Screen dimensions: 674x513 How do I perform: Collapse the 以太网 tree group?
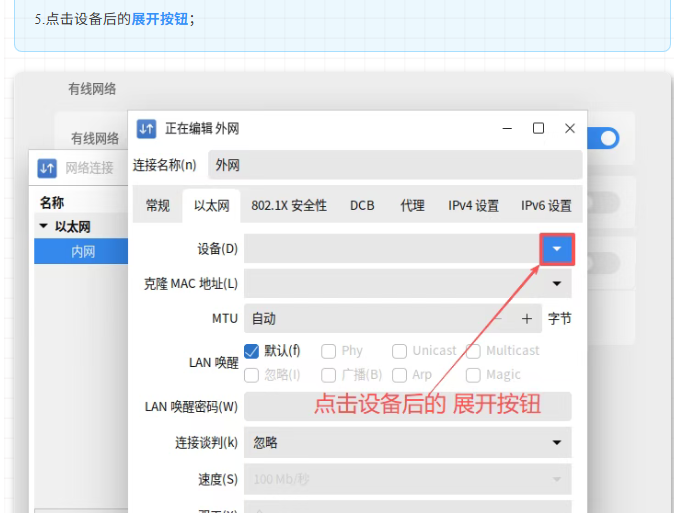[43, 227]
